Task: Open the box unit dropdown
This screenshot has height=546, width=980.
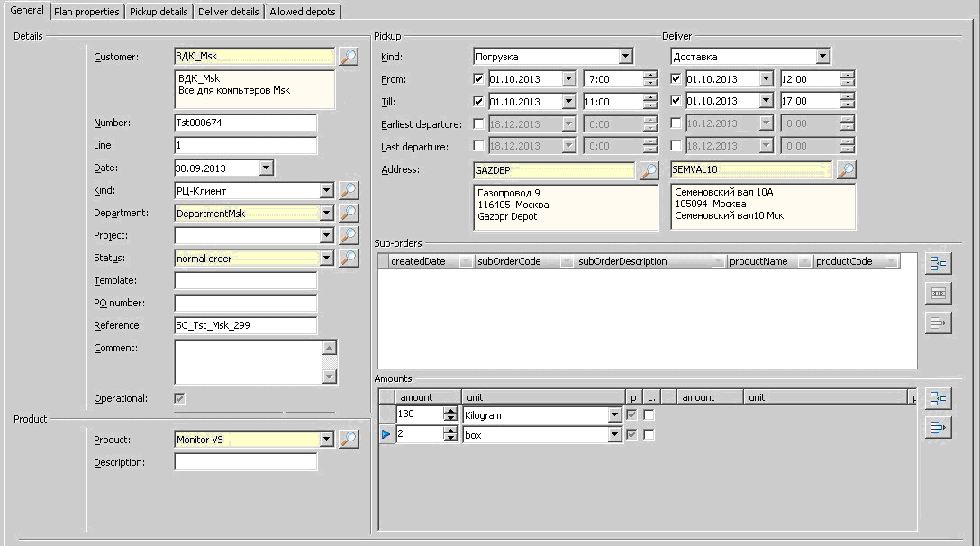Action: point(614,434)
